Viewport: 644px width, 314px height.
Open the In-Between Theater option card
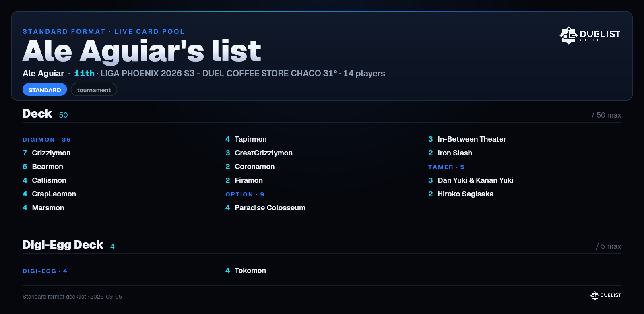point(467,139)
